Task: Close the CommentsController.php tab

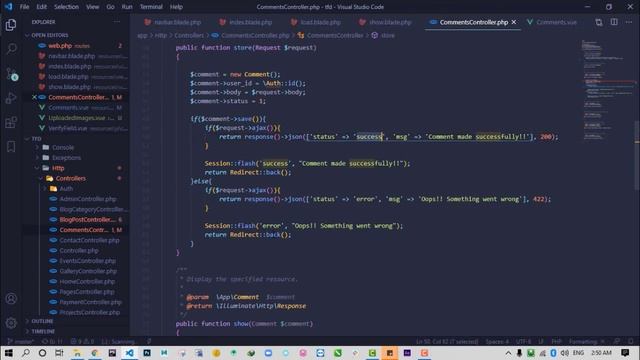Action: coord(514,22)
